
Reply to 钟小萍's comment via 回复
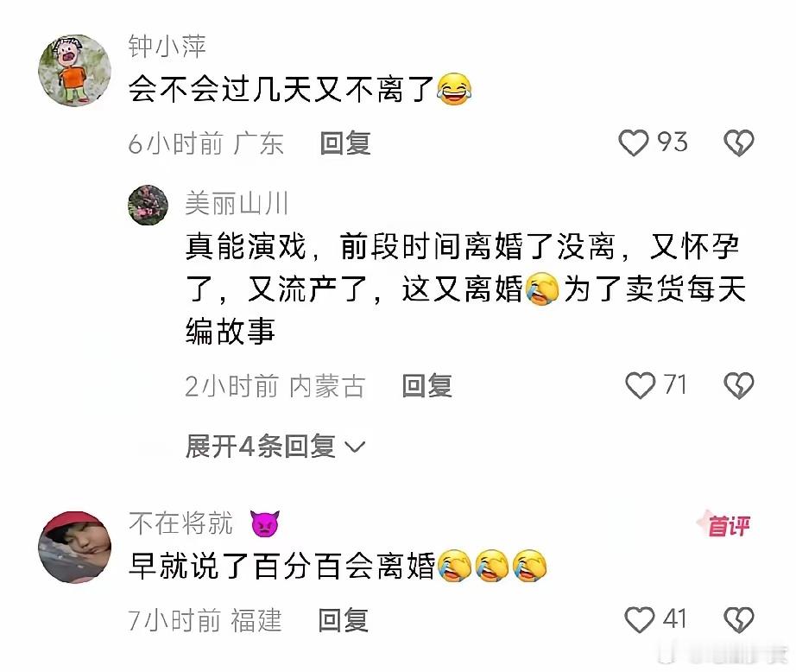coord(345,143)
